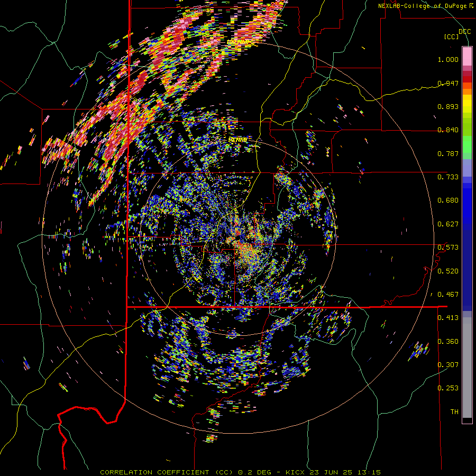Click the 0.307 legend value
Image resolution: width=476 pixels, height=476 pixels.
tap(448, 365)
